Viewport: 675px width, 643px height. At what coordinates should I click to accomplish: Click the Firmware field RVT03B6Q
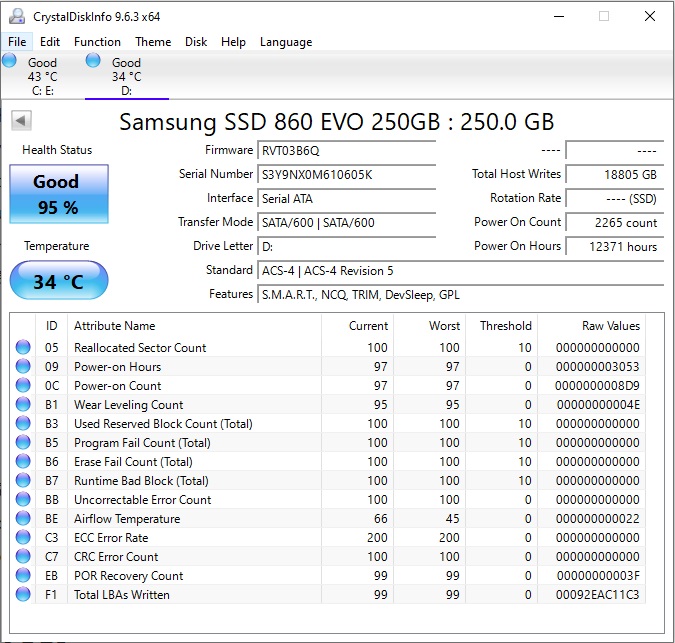tap(347, 151)
